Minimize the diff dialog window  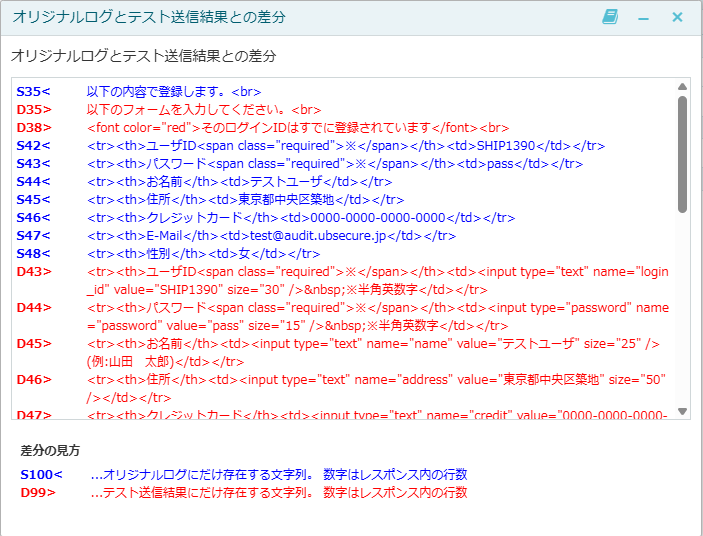pos(644,17)
